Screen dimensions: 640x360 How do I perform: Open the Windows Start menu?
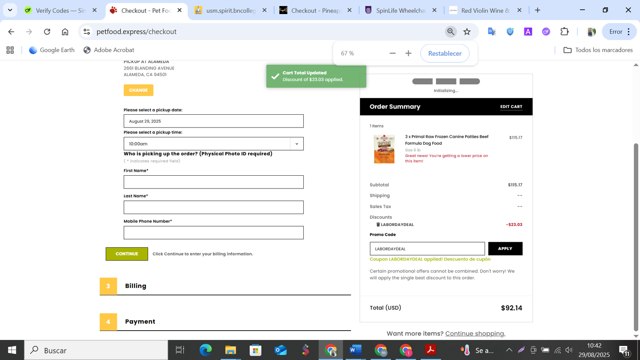(12, 350)
